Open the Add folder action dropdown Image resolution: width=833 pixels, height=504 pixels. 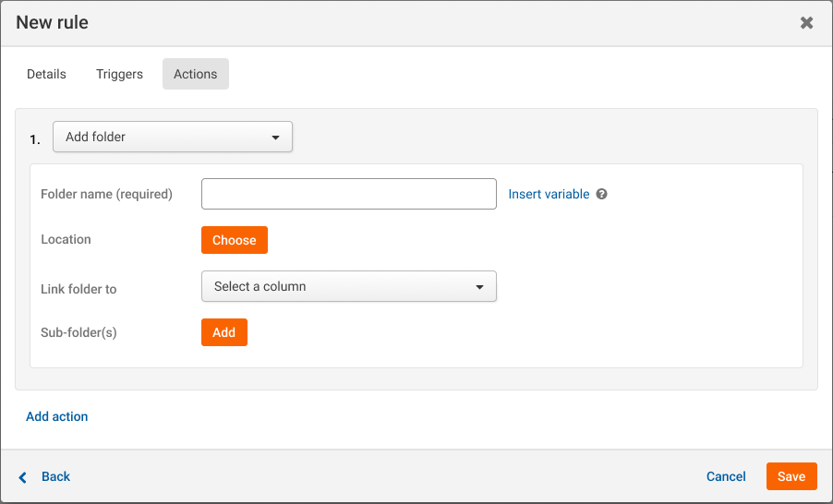tap(173, 137)
